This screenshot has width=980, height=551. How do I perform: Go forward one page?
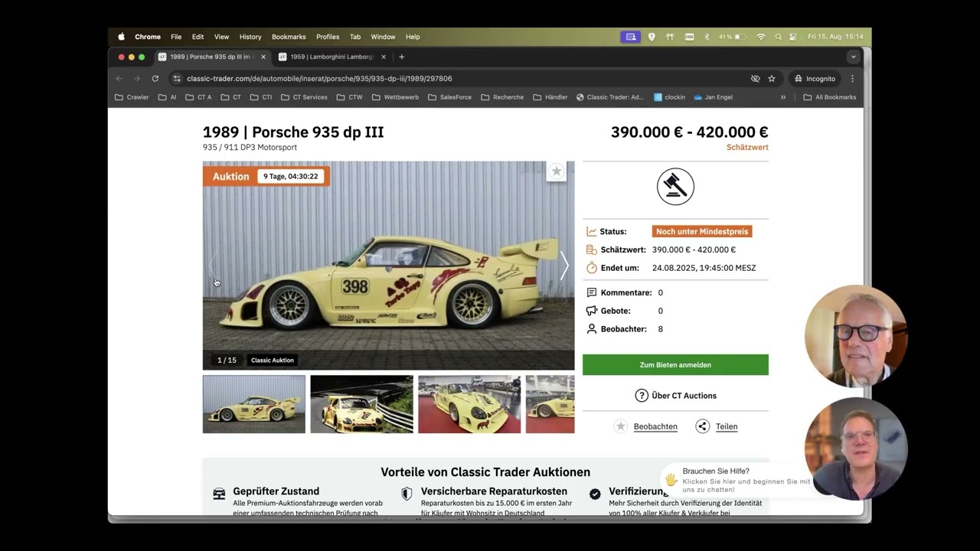pyautogui.click(x=137, y=78)
